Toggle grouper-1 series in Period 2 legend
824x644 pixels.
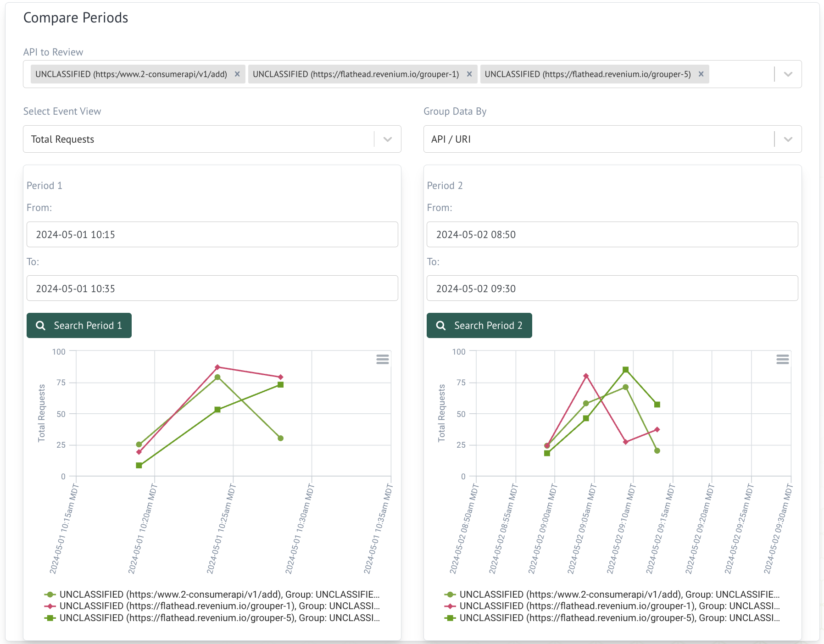619,606
